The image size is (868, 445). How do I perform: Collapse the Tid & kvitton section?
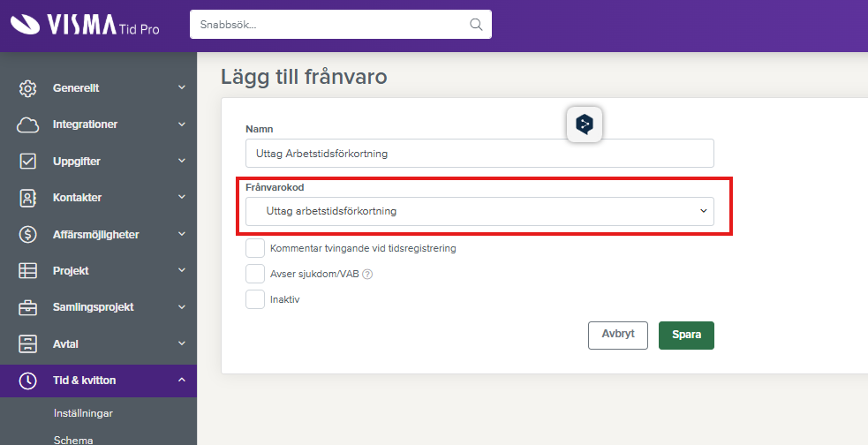181,381
